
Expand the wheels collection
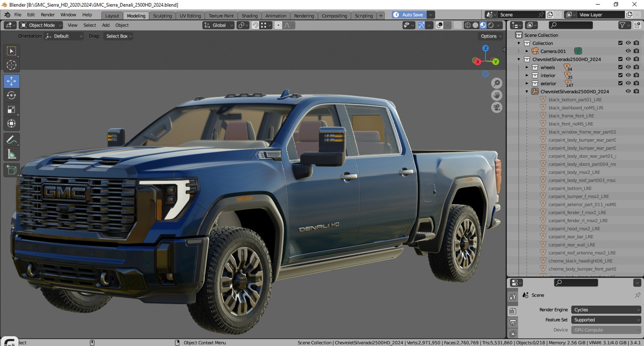tap(527, 67)
